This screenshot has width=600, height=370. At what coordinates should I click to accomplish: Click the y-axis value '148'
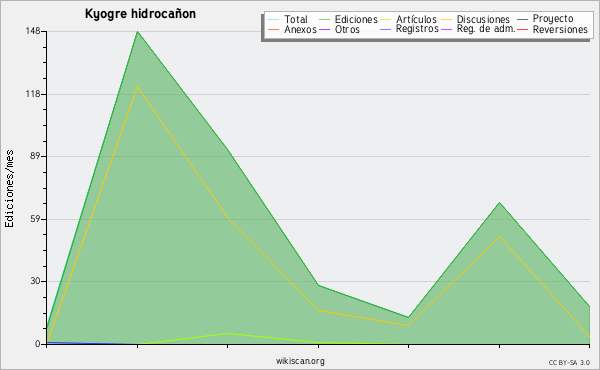(33, 31)
